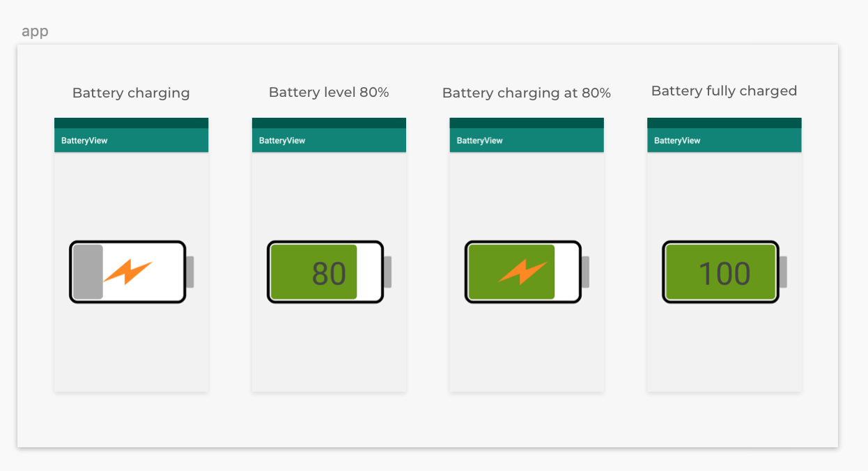Click the lightning bolt in 80% charging battery
The image size is (868, 471).
(x=523, y=272)
